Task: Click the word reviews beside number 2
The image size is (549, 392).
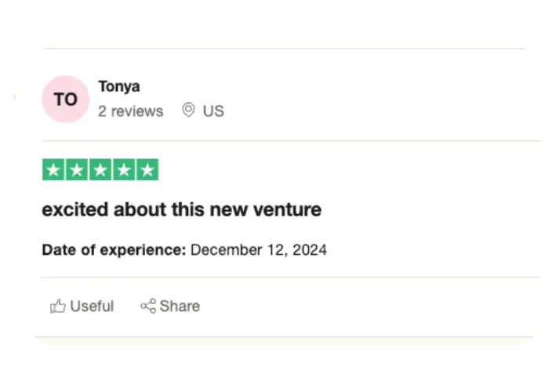Action: click(x=137, y=111)
